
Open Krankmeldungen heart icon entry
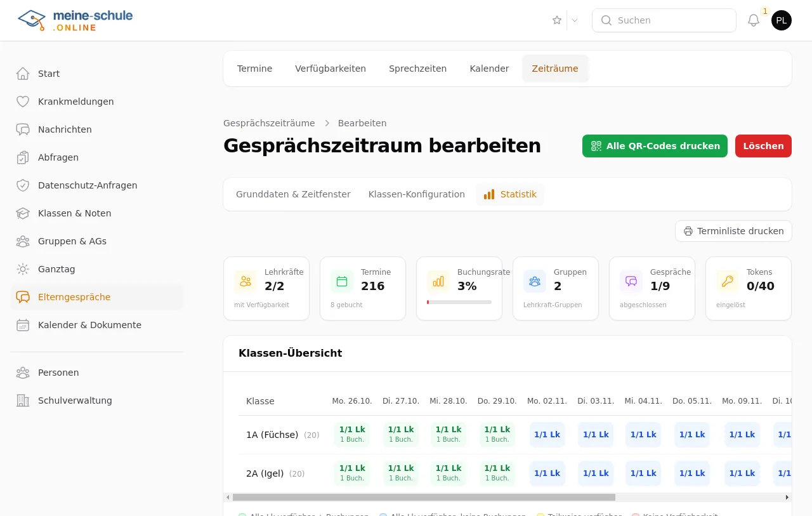pos(96,102)
